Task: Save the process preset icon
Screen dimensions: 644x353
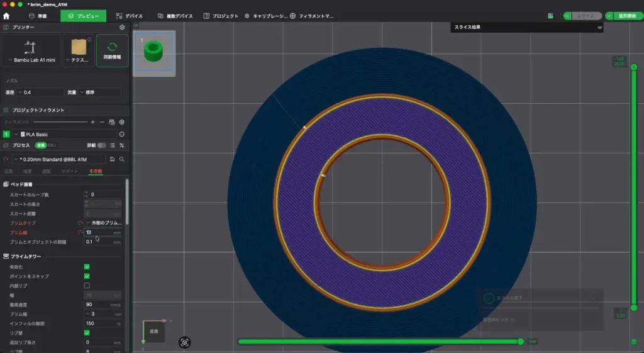Action: pyautogui.click(x=112, y=159)
